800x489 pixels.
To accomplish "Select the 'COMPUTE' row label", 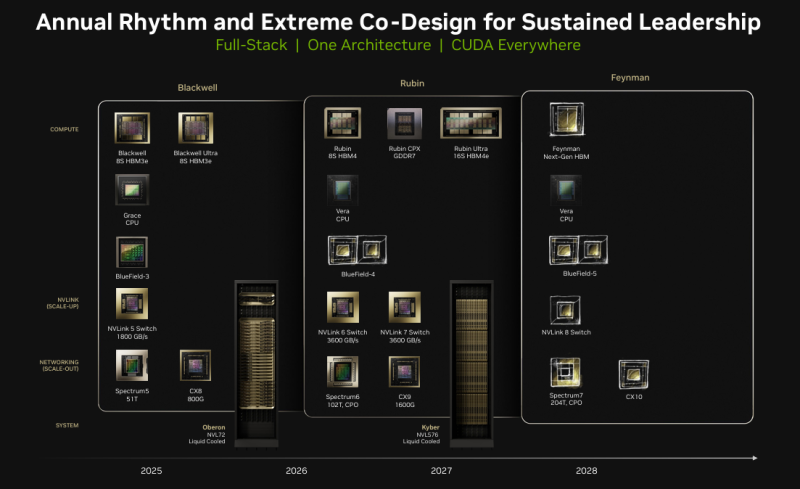I will point(64,130).
